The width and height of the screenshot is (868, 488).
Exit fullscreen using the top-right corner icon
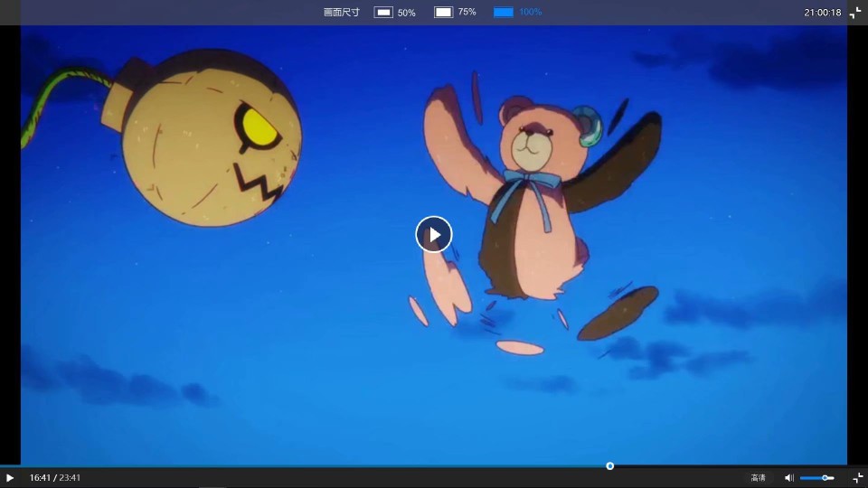click(855, 13)
